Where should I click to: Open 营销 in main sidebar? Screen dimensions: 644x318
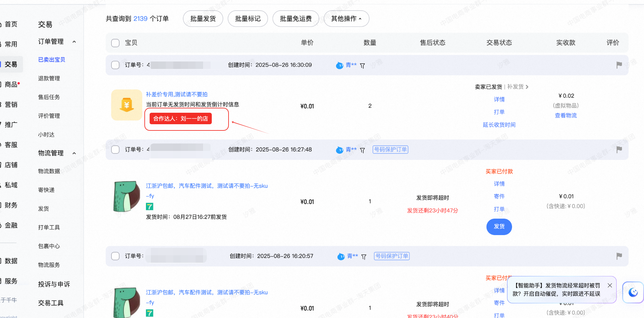(11, 105)
